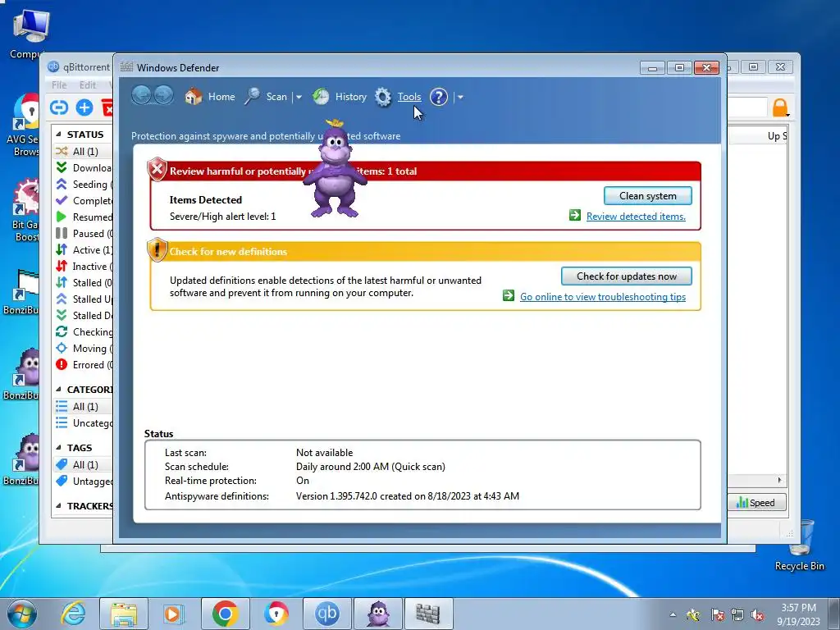
Task: Open File Explorer from the taskbar
Action: coord(124,614)
